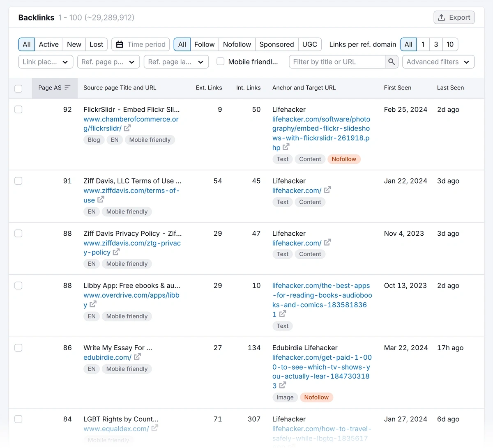Click the Image tag in Edubirdie row
Viewport: 493px width, 448px height.
click(285, 397)
